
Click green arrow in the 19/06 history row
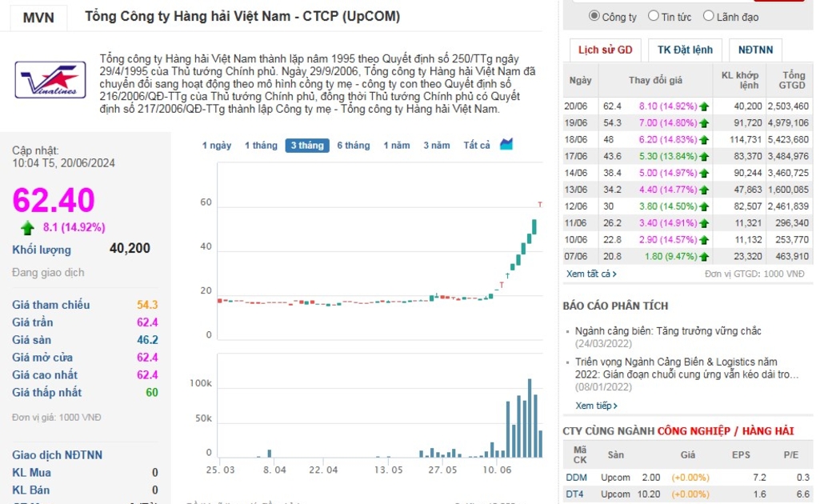tap(704, 123)
